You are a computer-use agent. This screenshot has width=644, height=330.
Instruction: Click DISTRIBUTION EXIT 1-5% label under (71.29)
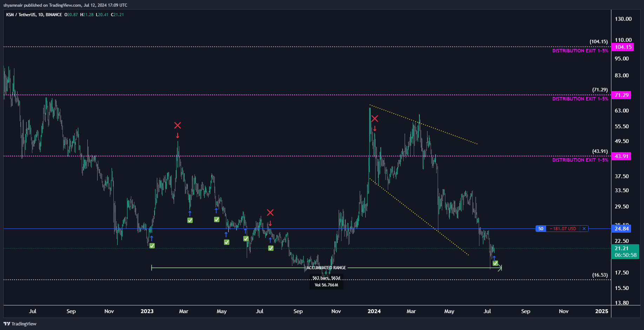click(x=580, y=99)
